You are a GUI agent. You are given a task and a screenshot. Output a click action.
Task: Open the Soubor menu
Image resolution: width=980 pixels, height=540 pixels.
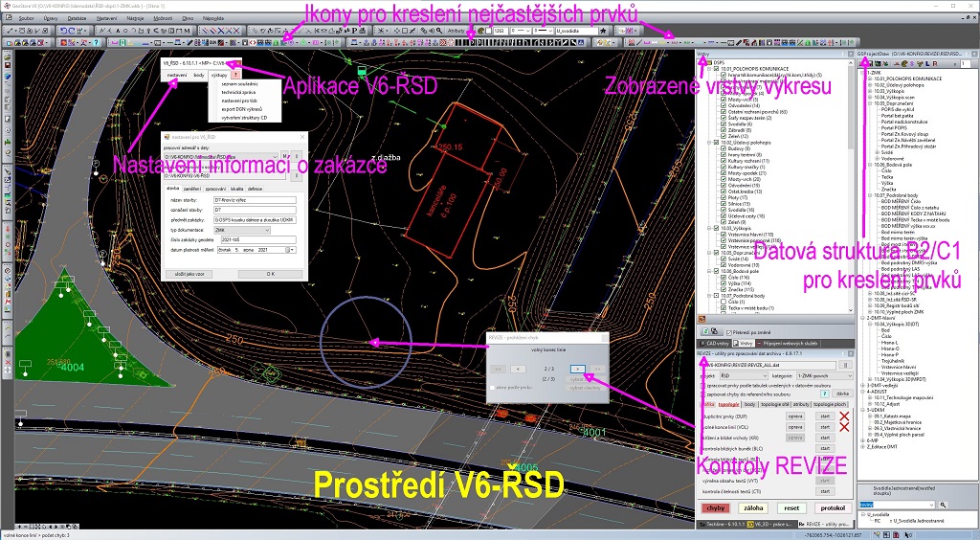[x=26, y=18]
